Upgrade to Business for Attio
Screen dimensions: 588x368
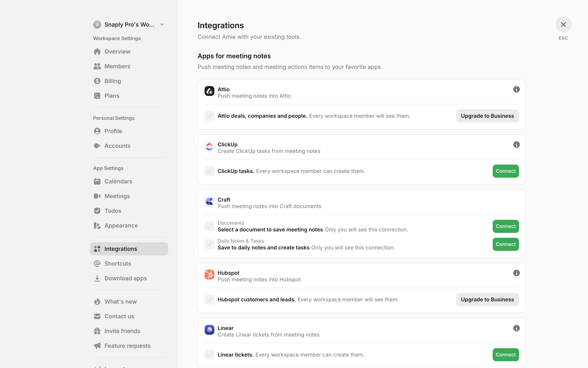pos(487,116)
